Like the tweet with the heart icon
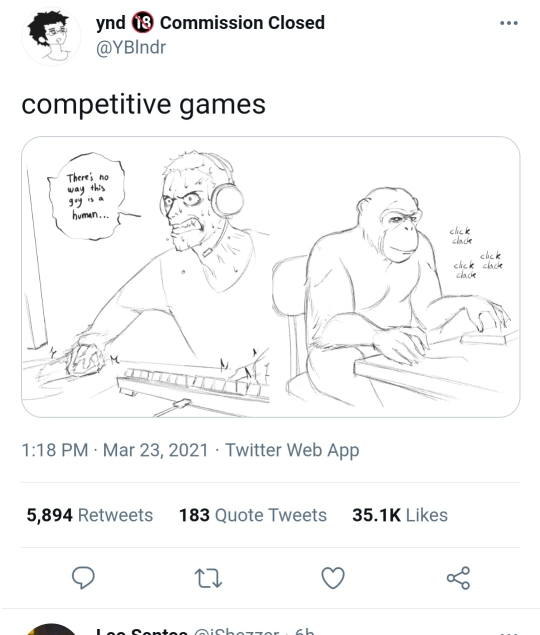 click(x=333, y=578)
